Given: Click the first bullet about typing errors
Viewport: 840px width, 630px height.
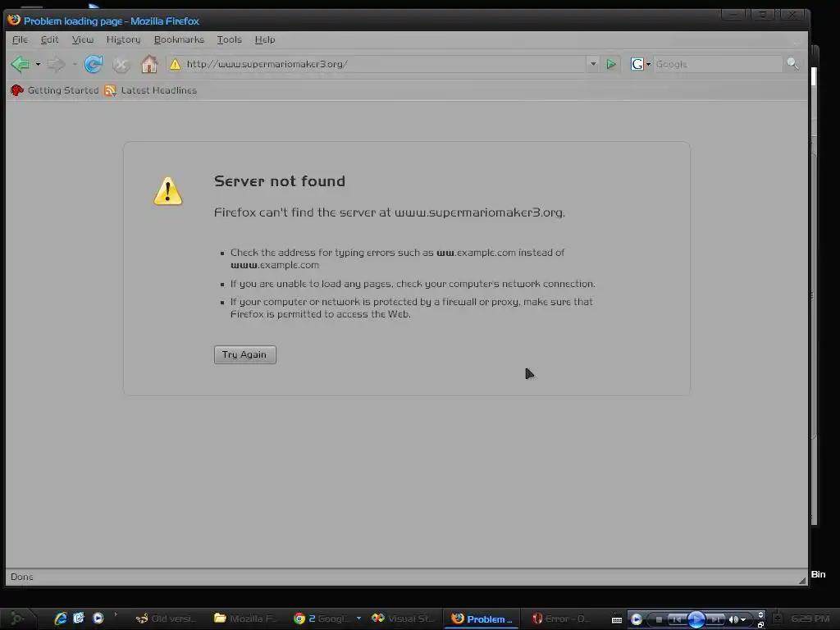Looking at the screenshot, I should 397,258.
